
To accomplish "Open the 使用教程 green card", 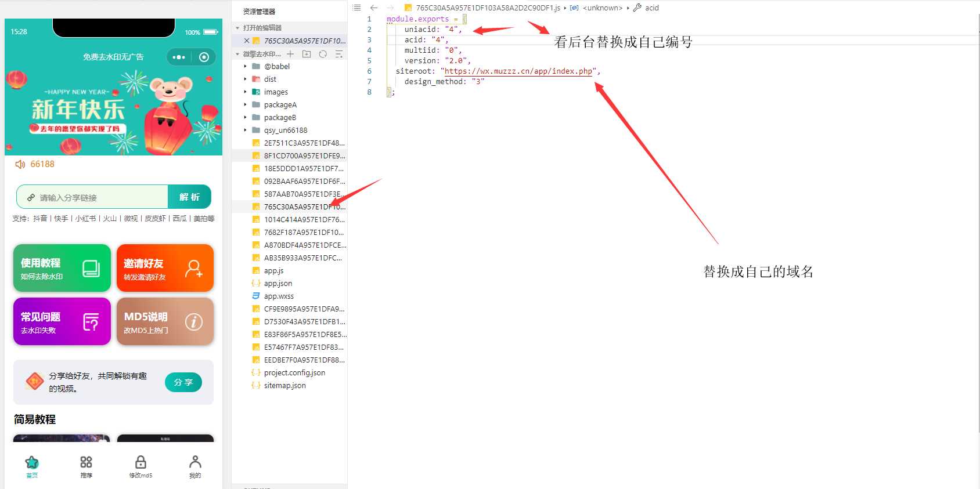I will click(62, 268).
